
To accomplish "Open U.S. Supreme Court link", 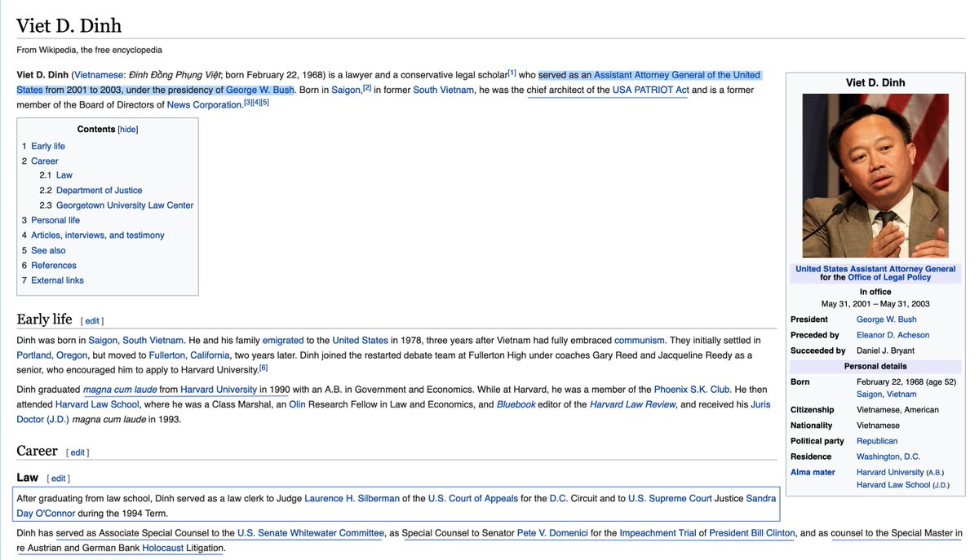I will coord(670,499).
